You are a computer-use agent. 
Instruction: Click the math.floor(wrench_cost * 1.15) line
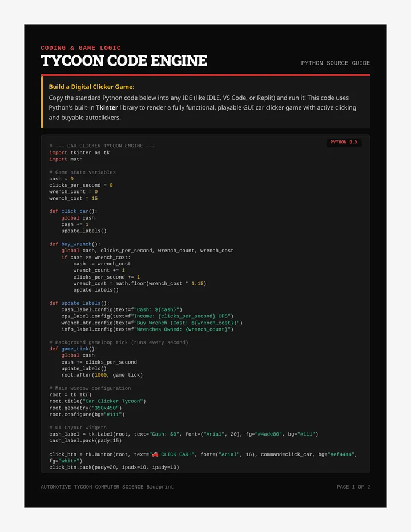pyautogui.click(x=140, y=284)
